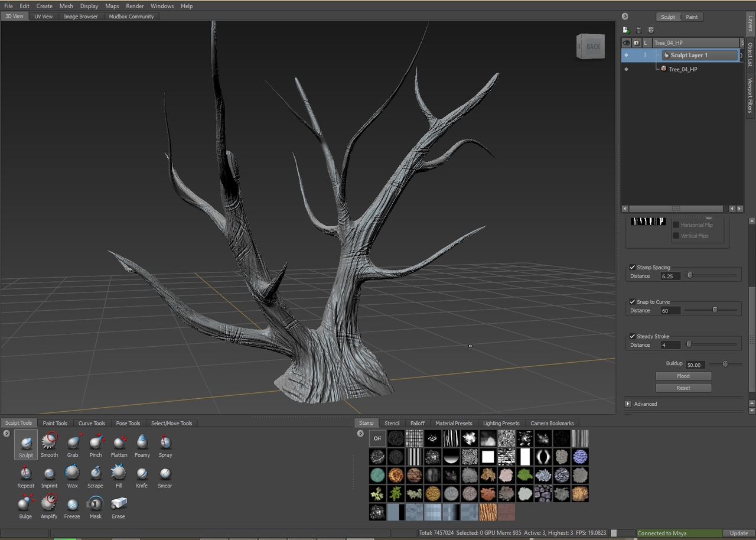The image size is (756, 540).
Task: Click the Delete Layer trash icon
Action: 638,30
